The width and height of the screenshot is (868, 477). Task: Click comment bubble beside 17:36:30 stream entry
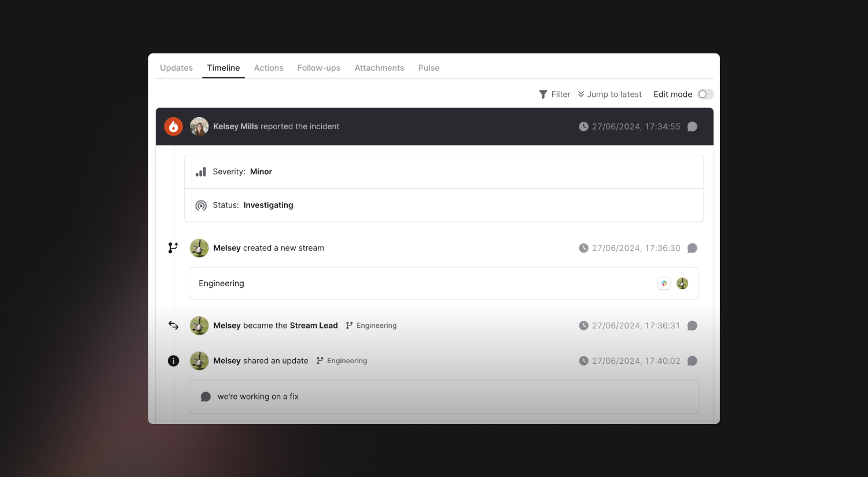[692, 248]
